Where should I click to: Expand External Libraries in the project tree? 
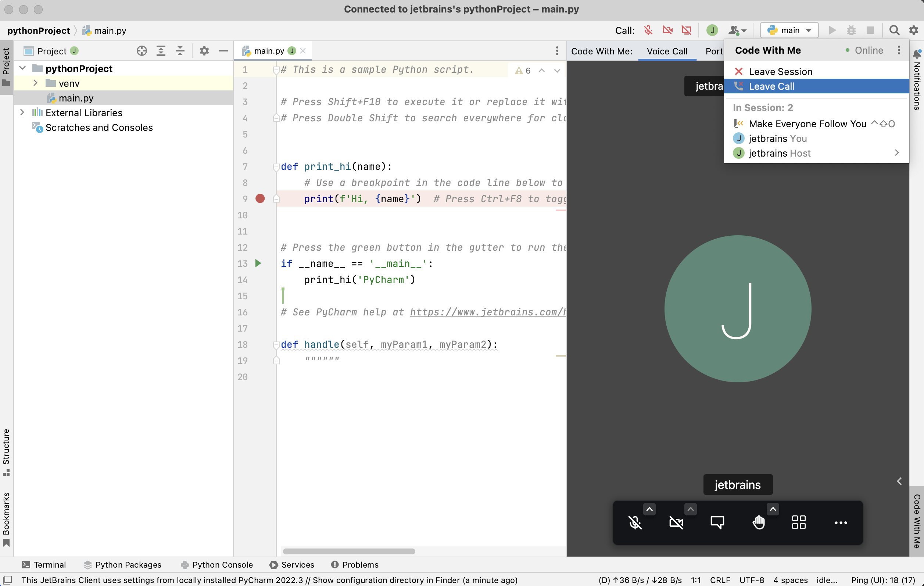[23, 112]
